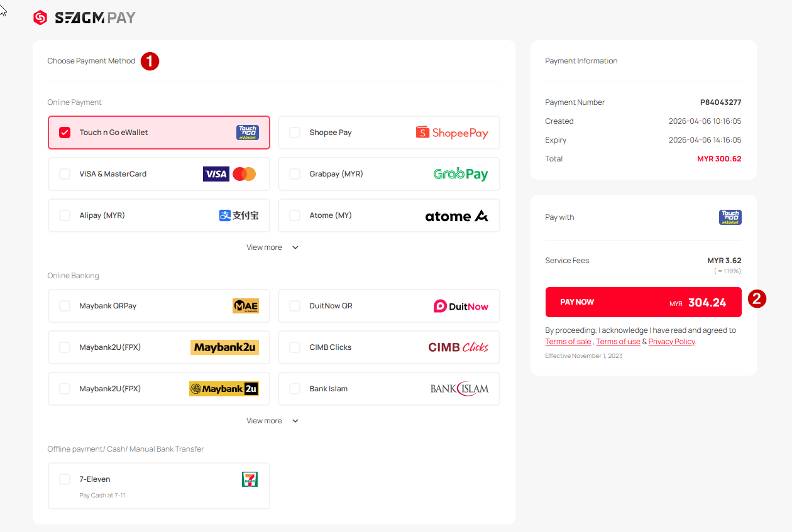Click the 7-Eleven logo
The height and width of the screenshot is (532, 792).
[250, 479]
